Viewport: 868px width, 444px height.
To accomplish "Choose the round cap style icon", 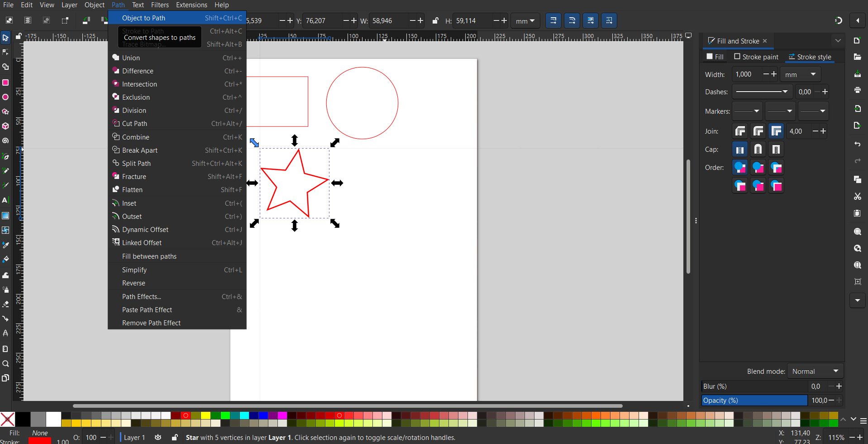I will pyautogui.click(x=758, y=150).
